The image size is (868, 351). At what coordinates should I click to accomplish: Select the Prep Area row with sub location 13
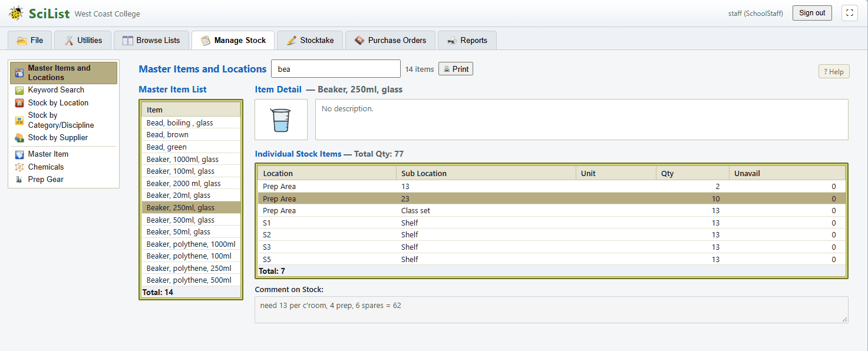tap(552, 186)
